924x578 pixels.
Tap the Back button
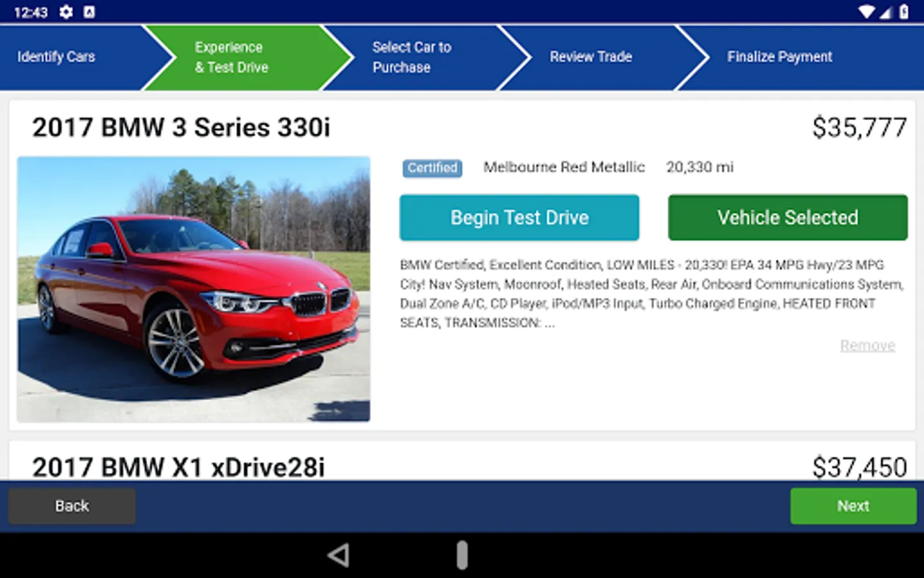tap(72, 506)
